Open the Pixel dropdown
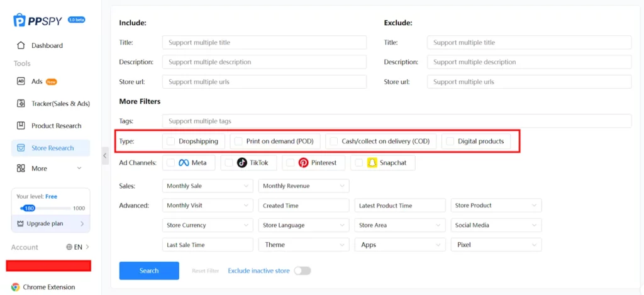 496,245
